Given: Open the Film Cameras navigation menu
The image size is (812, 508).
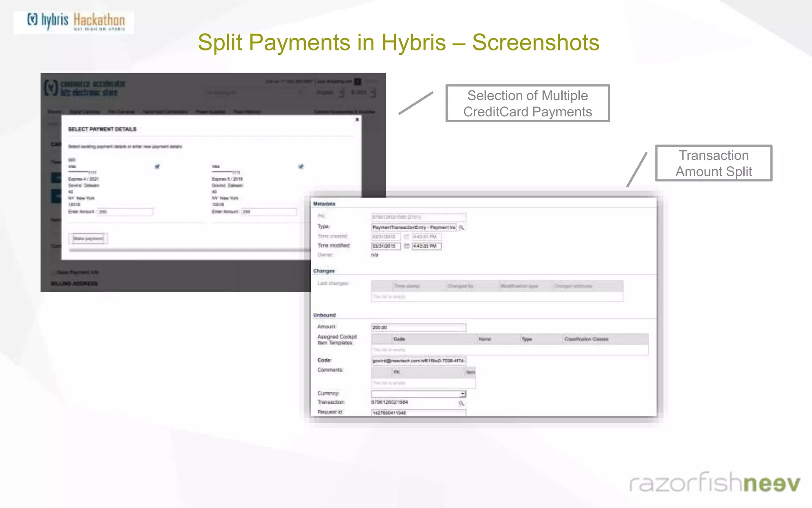Looking at the screenshot, I should click(x=121, y=112).
